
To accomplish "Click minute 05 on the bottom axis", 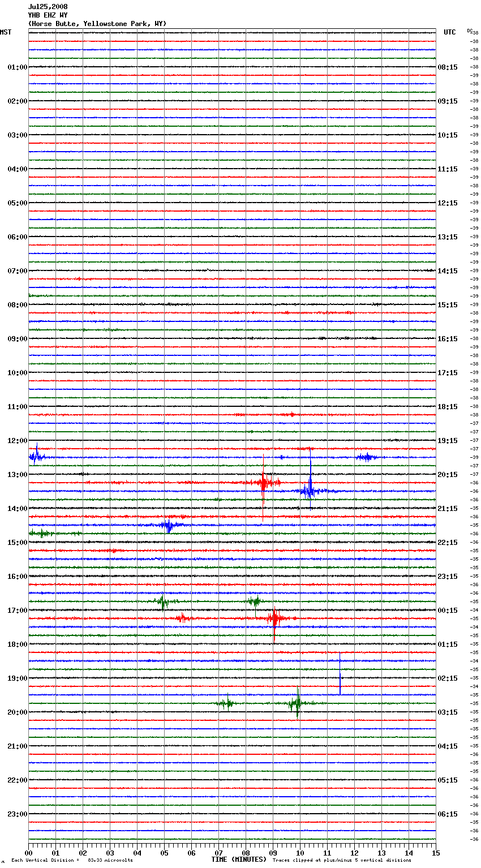I will coord(164,853).
